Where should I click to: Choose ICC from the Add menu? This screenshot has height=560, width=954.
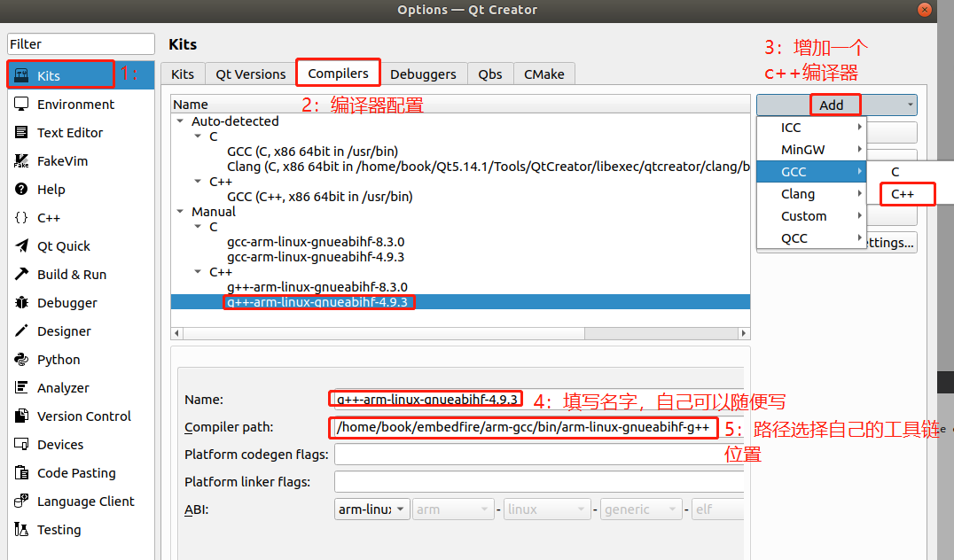[x=811, y=128]
